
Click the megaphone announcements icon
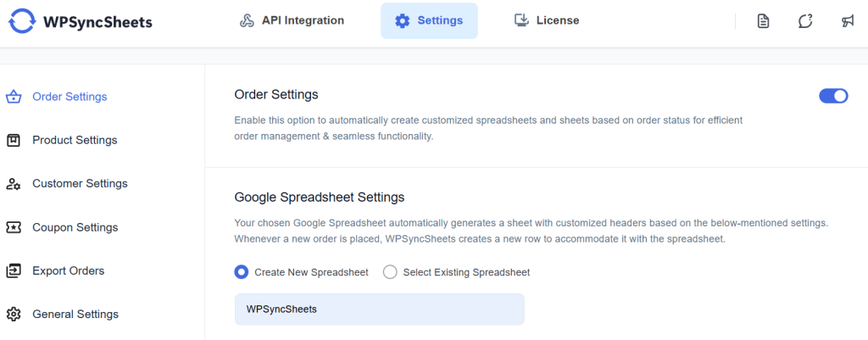click(x=848, y=21)
